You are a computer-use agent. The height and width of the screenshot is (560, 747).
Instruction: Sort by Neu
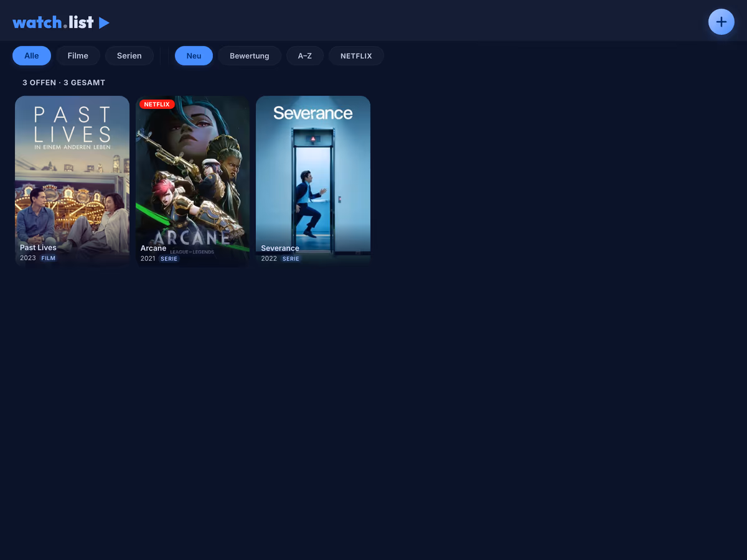click(194, 55)
